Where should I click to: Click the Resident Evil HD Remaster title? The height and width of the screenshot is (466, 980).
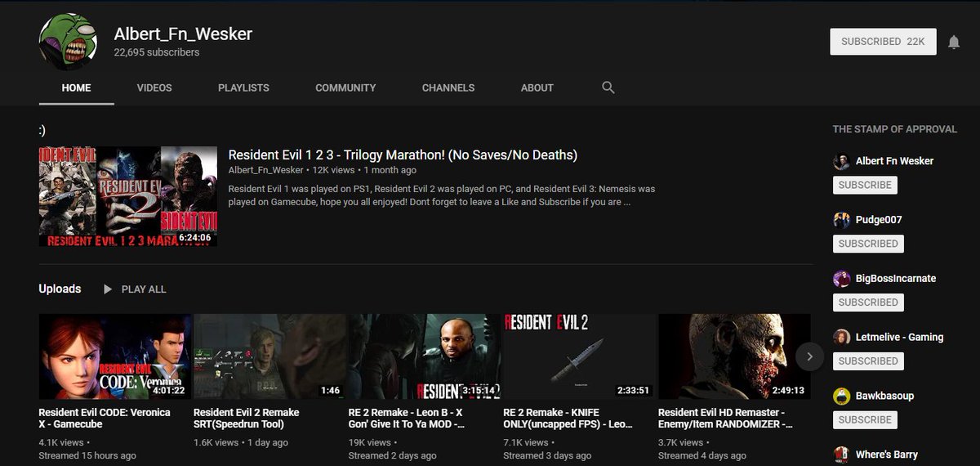(725, 419)
